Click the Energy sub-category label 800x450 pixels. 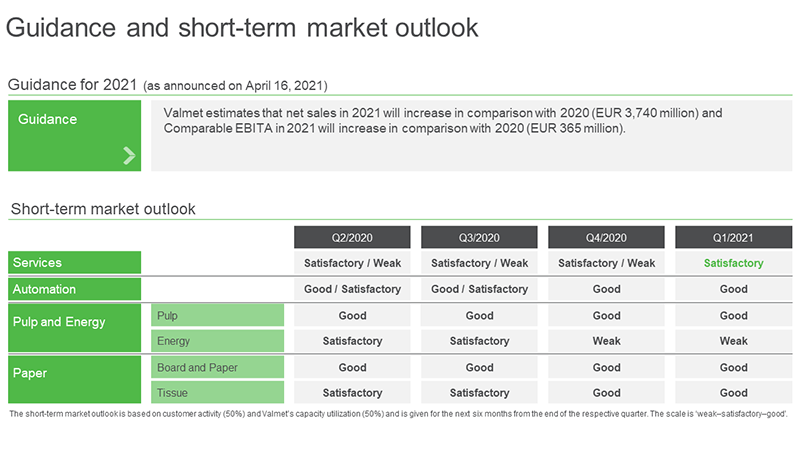pyautogui.click(x=217, y=341)
